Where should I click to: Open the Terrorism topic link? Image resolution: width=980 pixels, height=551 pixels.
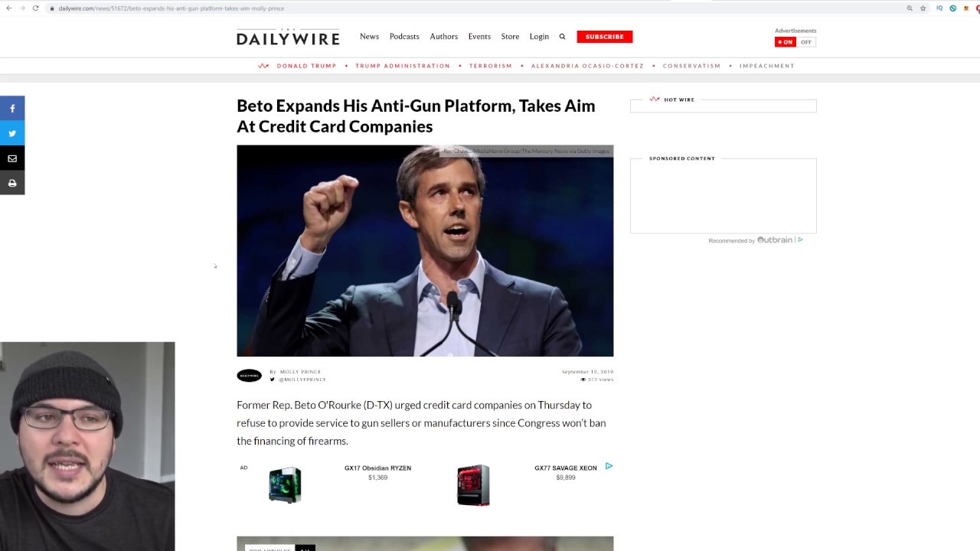pyautogui.click(x=491, y=66)
